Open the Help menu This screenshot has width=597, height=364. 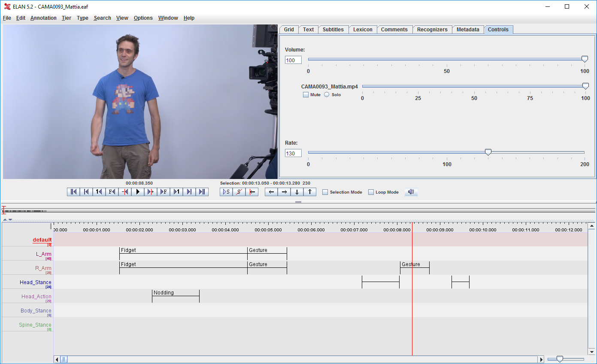click(189, 18)
